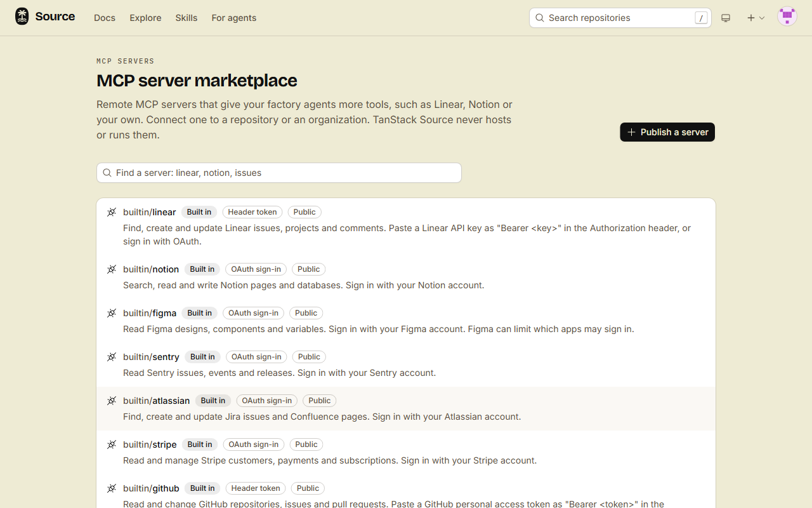The width and height of the screenshot is (812, 508).
Task: Click the Built in badge on builtin/figma
Action: point(200,313)
